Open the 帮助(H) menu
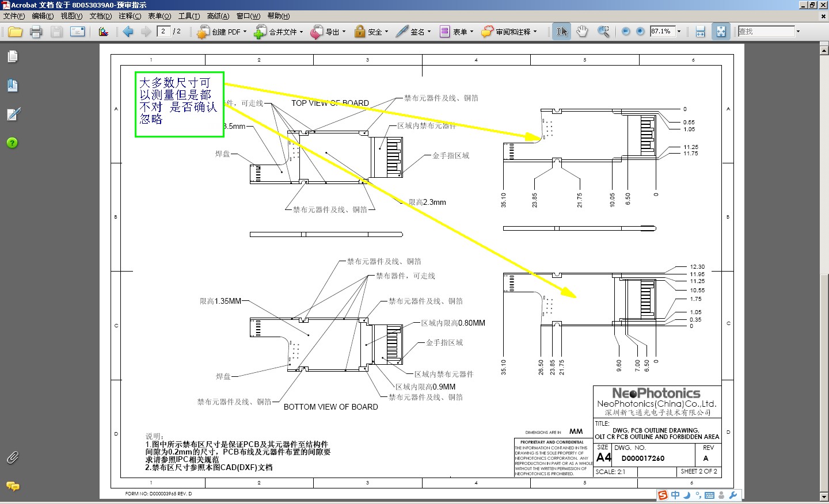This screenshot has width=829, height=504. 279,16
